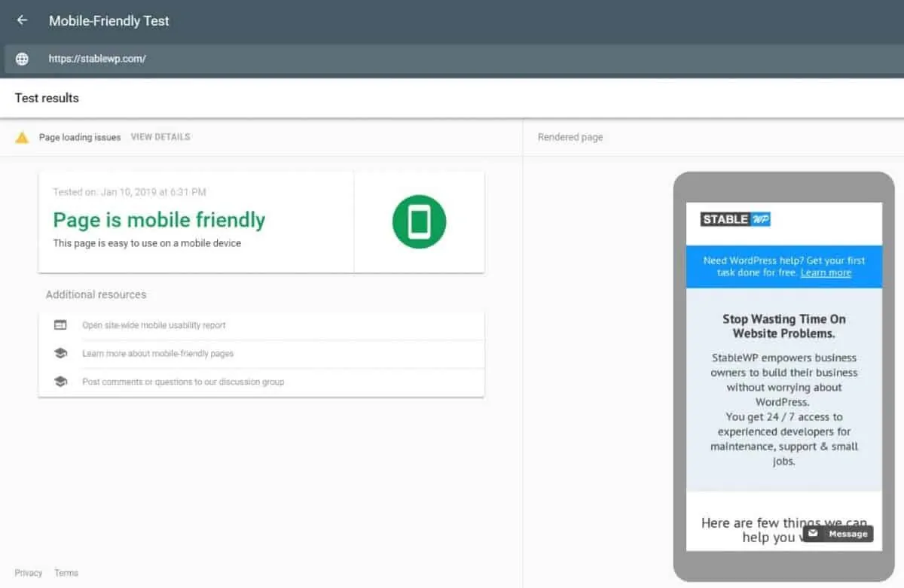
Task: Click Page is mobile friendly heading
Action: tap(159, 220)
